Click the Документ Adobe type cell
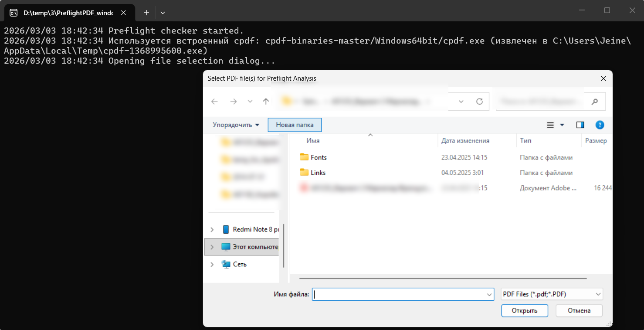Screen dimensions: 644x330 pos(548,188)
